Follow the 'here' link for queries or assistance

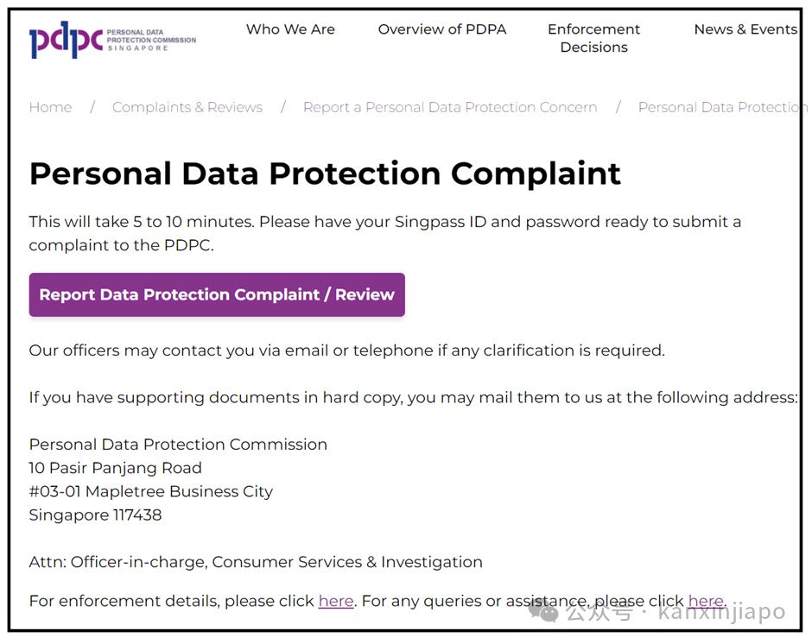(x=706, y=601)
